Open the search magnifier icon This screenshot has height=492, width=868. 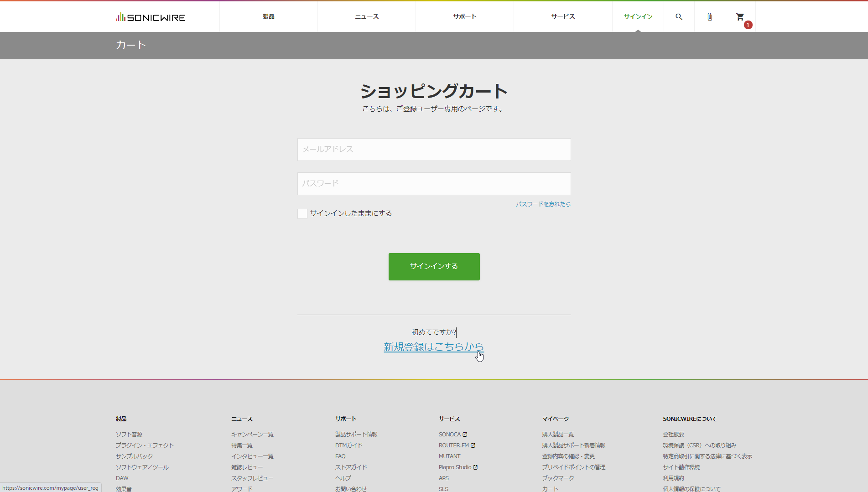coord(679,17)
